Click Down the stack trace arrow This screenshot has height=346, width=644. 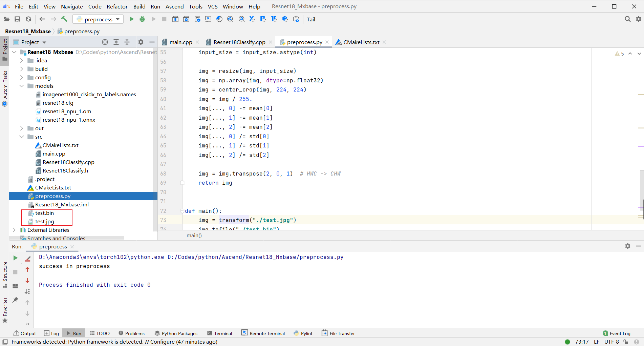pyautogui.click(x=27, y=281)
